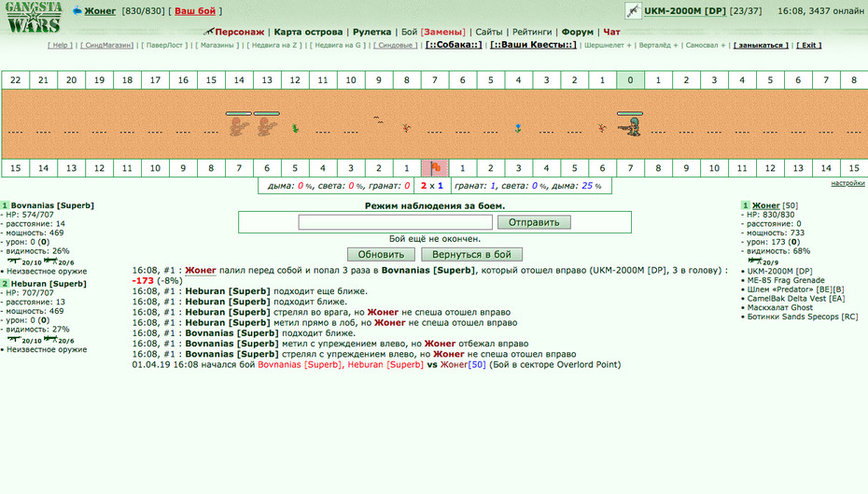Click Bovnanias [Superb] in left panel
This screenshot has height=494, width=868.
(x=52, y=205)
